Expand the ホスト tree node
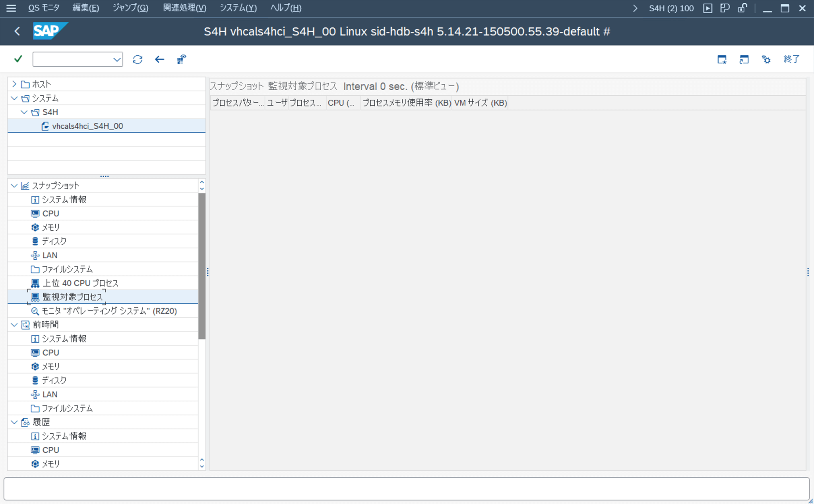Viewport: 814px width, 504px height. pos(14,84)
